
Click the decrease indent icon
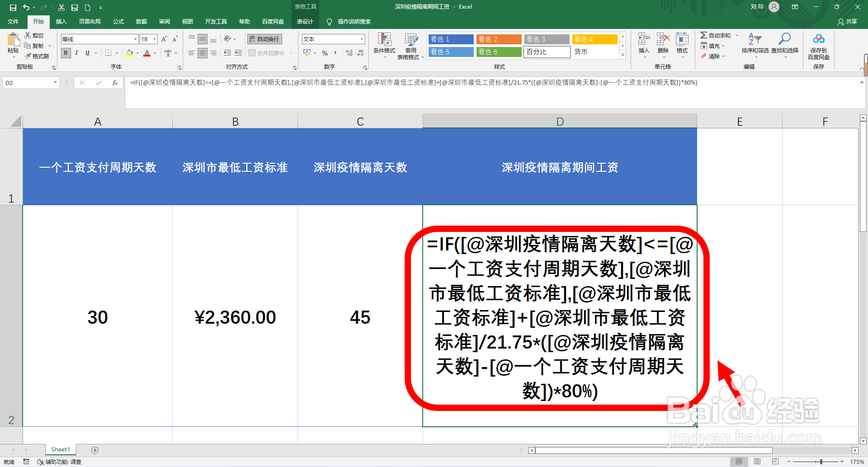coord(227,53)
